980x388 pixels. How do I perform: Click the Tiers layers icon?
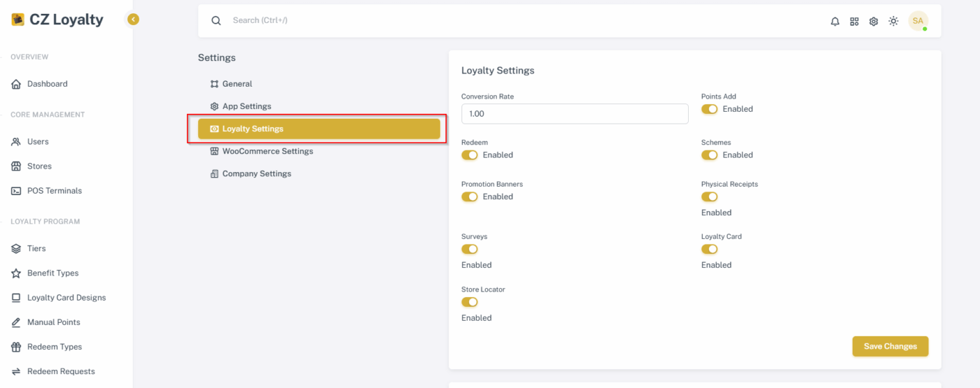tap(16, 249)
